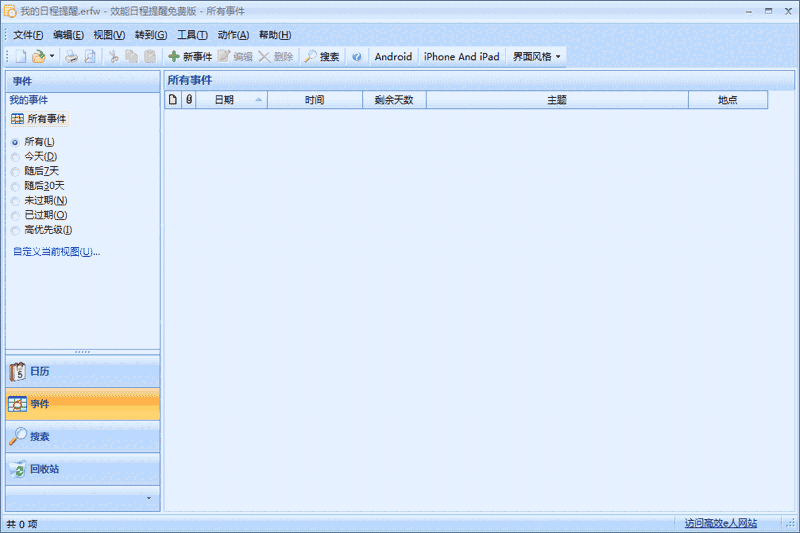Image resolution: width=800 pixels, height=533 pixels.
Task: Click the recycle bin icon beside 回收站
Action: tap(18, 469)
